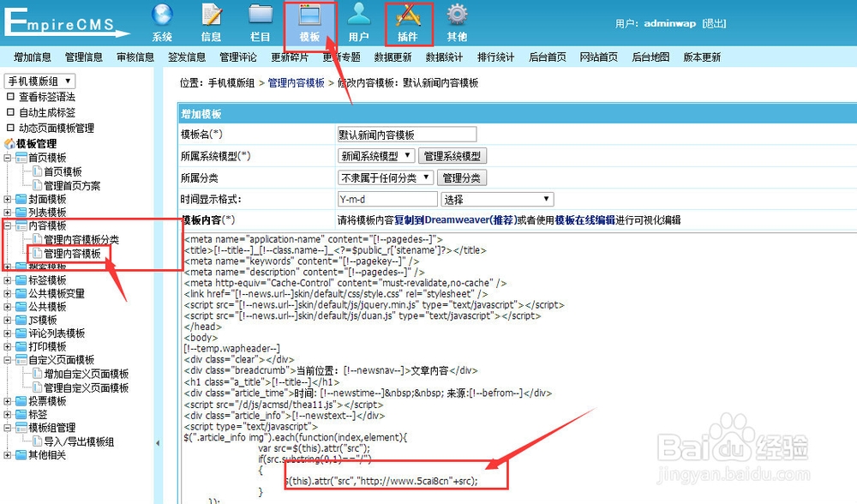Image resolution: width=857 pixels, height=504 pixels.
Task: Open the 模板 window icon
Action: (x=309, y=15)
